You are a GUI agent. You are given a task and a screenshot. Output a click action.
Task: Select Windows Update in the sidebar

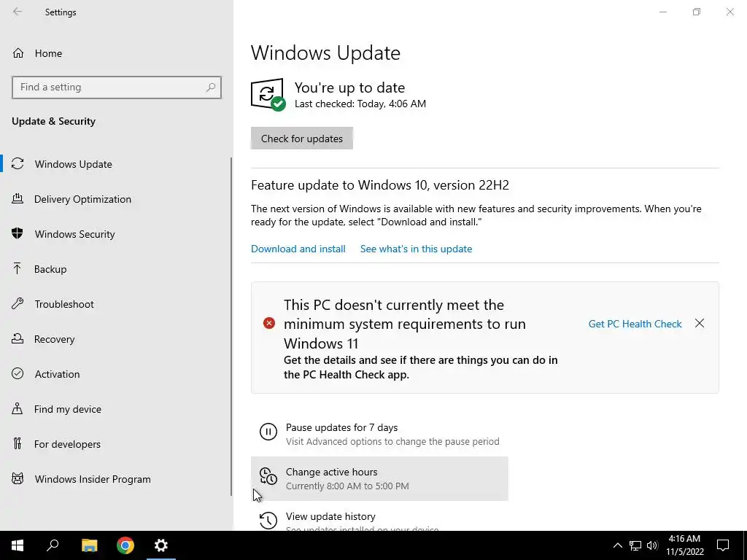point(74,164)
